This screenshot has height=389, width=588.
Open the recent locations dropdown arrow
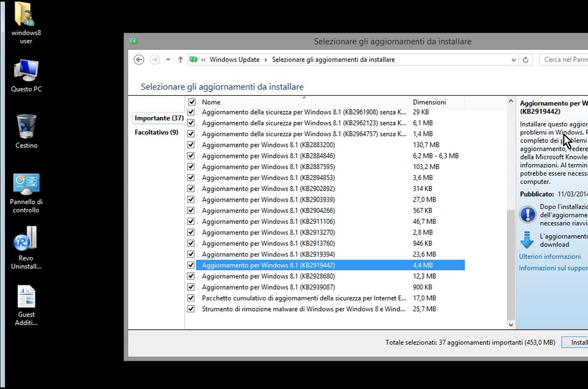[x=168, y=59]
